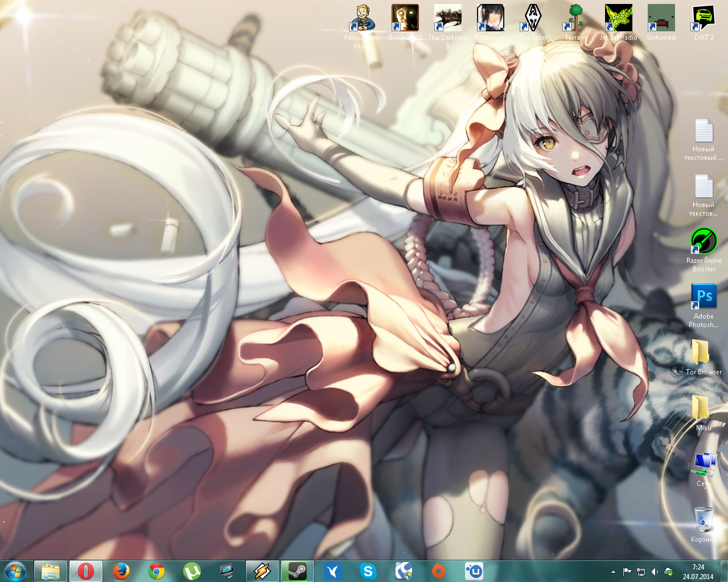This screenshot has height=582, width=728.
Task: Click the DiRT 2 desktop icon
Action: 704,23
